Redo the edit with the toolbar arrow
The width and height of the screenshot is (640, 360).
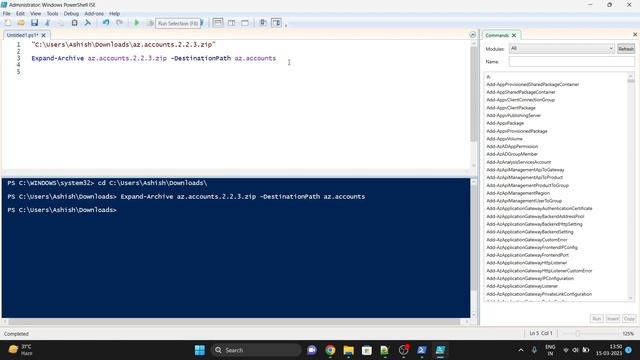click(119, 23)
